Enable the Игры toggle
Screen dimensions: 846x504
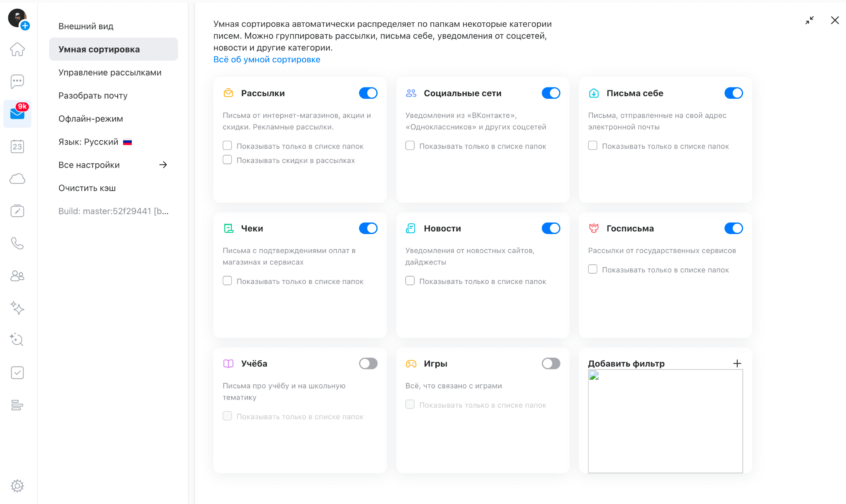551,364
